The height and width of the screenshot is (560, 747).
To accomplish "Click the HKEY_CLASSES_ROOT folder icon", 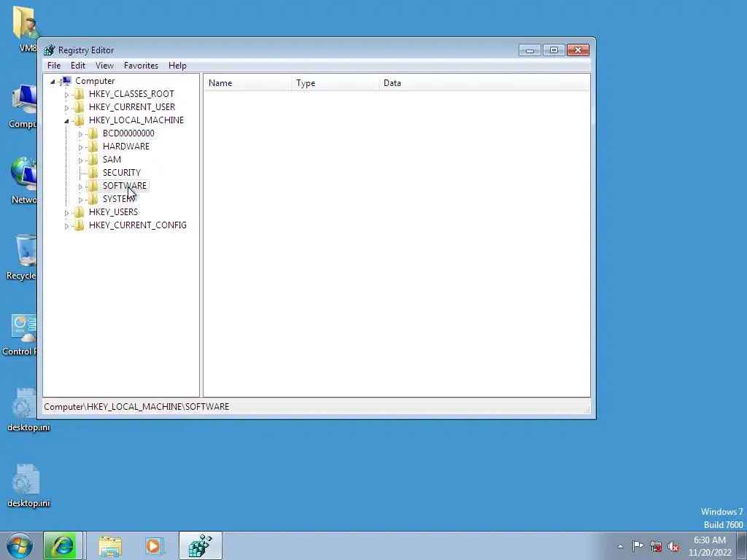I will click(79, 94).
